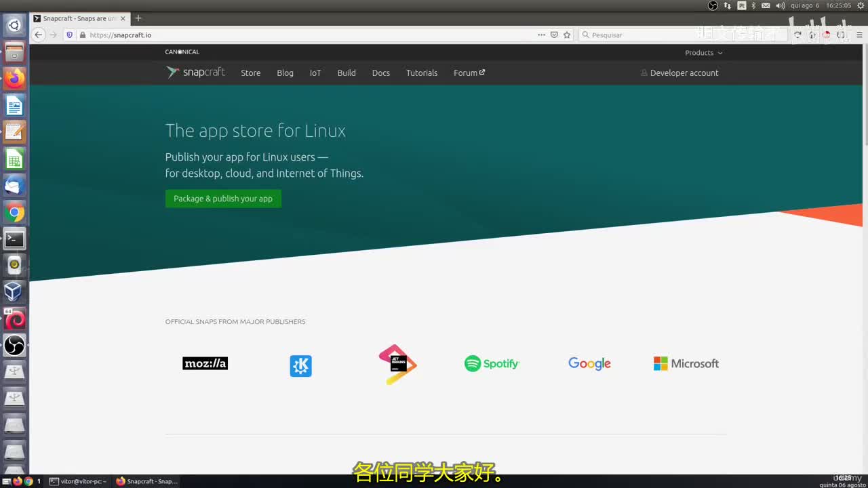The width and height of the screenshot is (868, 488).
Task: Launch VirtualBox from the dock
Action: (x=14, y=292)
